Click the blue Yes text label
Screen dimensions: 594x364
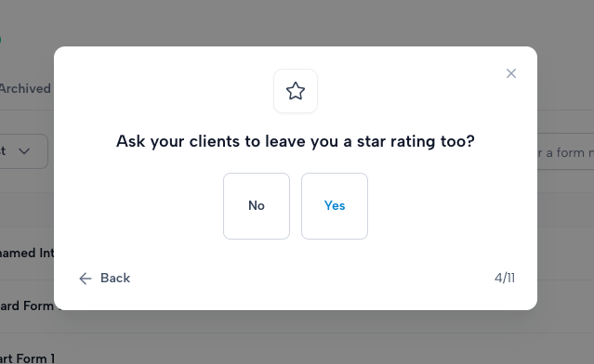pyautogui.click(x=335, y=205)
